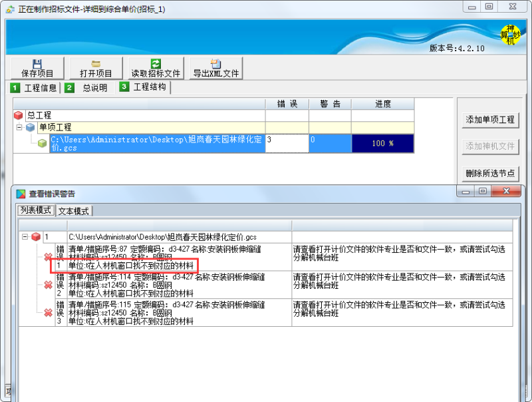Click the green cube icon beside the .gcs file
This screenshot has width=532, height=402.
click(x=43, y=143)
